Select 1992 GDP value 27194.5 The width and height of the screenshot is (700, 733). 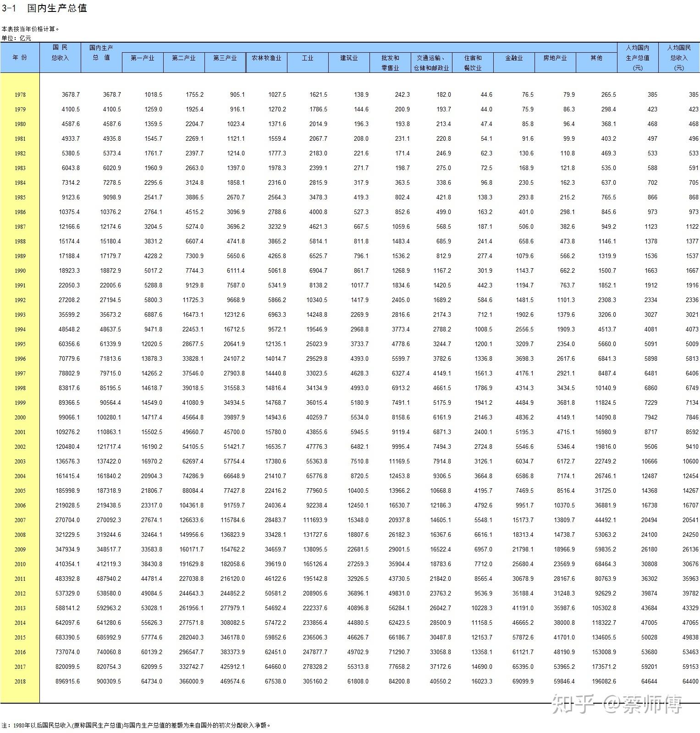[110, 300]
